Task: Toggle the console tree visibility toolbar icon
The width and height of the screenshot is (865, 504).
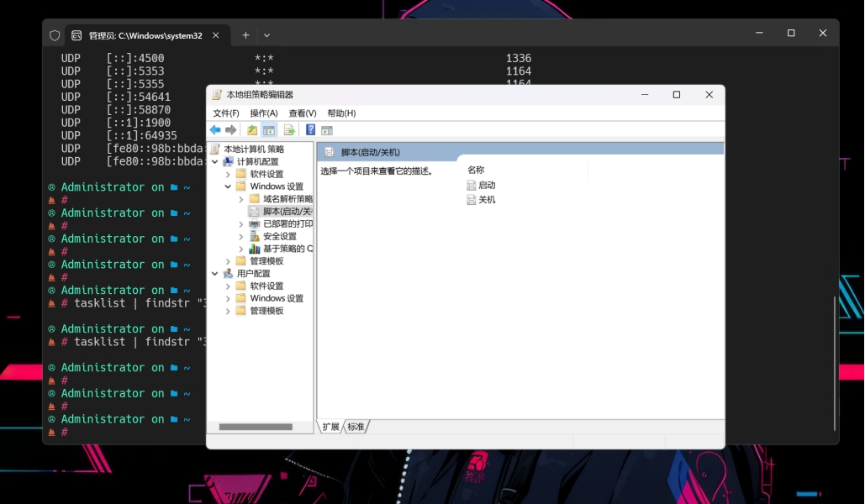Action: (269, 129)
